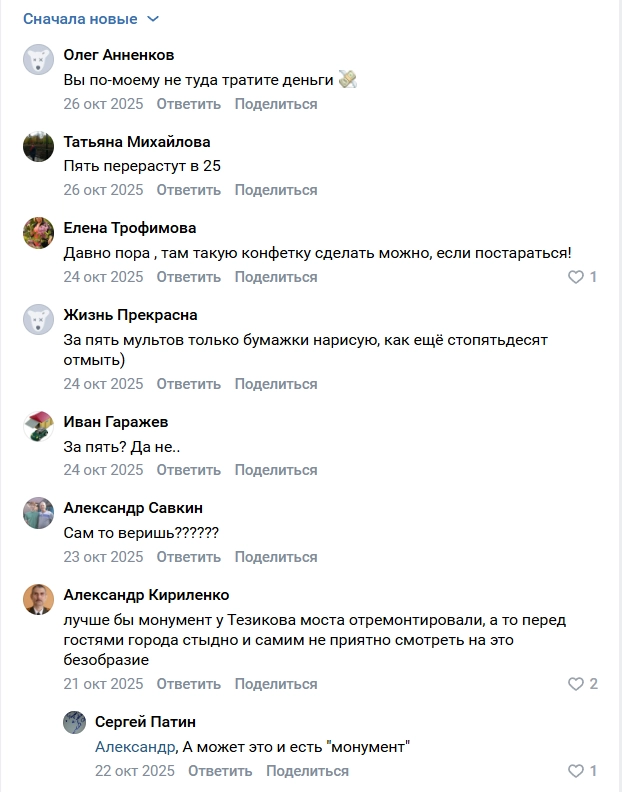
Task: Open Александр Кириленко's profile name link
Action: 146,595
